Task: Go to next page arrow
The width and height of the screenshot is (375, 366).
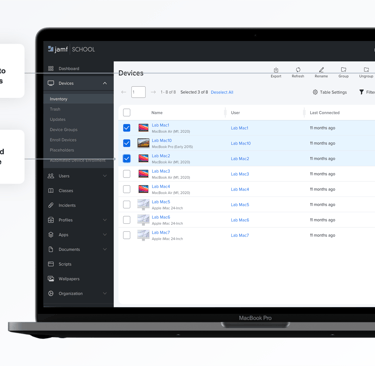Action: (153, 92)
